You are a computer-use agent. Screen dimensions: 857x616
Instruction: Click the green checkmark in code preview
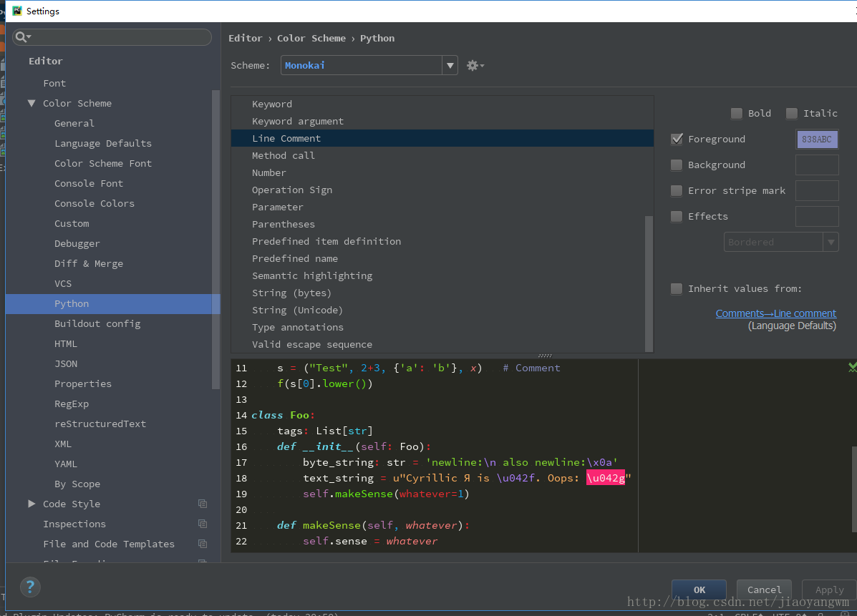click(852, 367)
